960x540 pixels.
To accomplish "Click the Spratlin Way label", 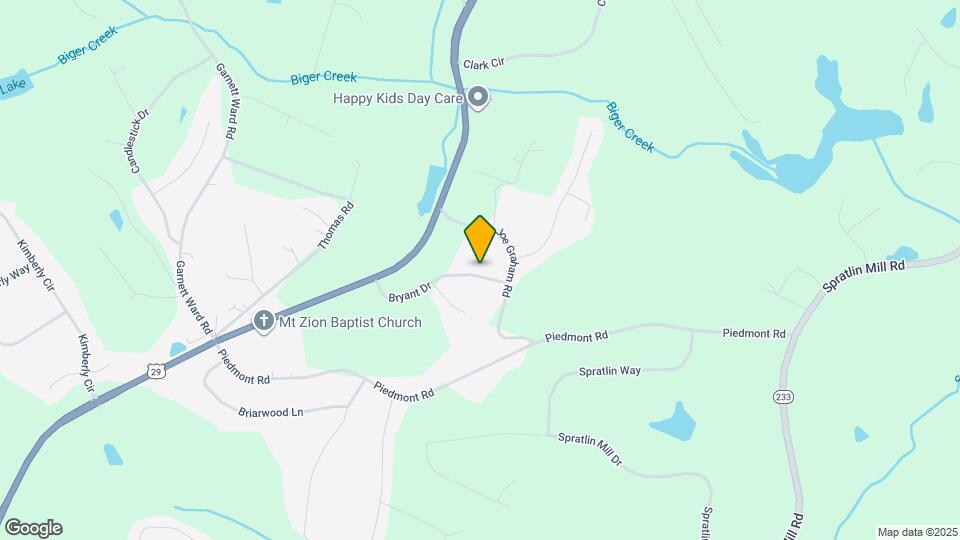I will [610, 371].
